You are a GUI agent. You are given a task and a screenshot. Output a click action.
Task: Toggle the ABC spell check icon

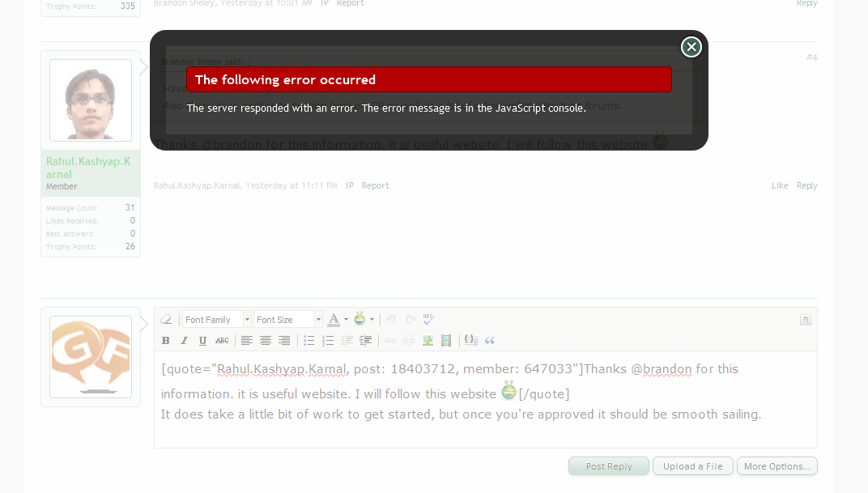tap(428, 319)
